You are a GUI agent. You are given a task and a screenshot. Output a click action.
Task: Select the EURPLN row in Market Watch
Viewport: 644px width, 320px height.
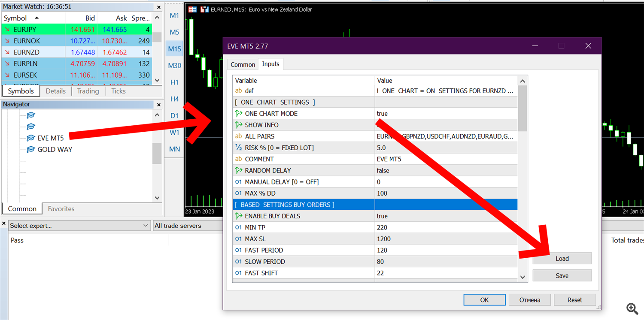click(x=77, y=63)
